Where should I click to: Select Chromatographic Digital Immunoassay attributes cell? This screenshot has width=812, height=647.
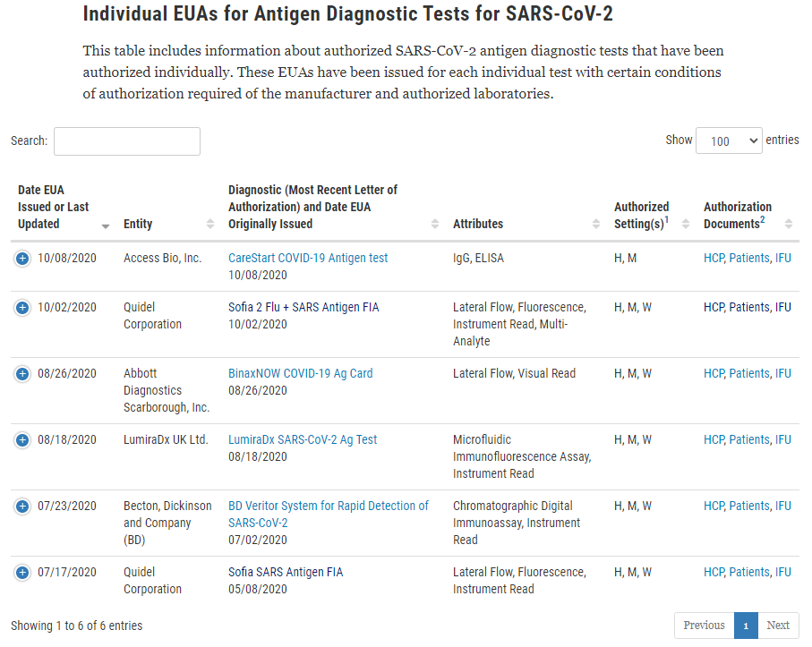(517, 523)
